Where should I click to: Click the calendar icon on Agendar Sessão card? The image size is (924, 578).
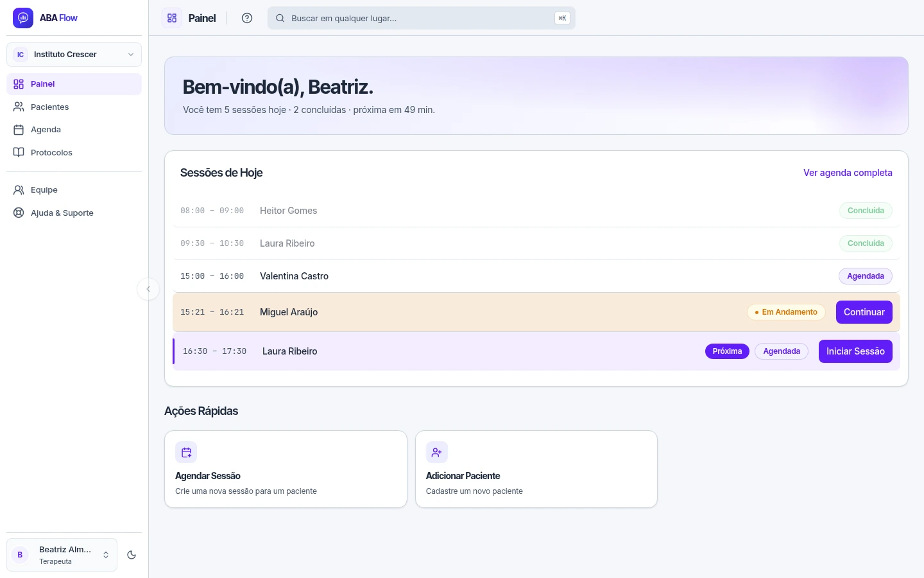coord(186,452)
